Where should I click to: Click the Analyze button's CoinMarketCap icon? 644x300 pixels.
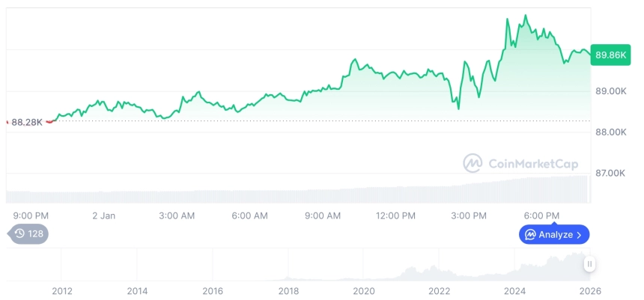[530, 235]
